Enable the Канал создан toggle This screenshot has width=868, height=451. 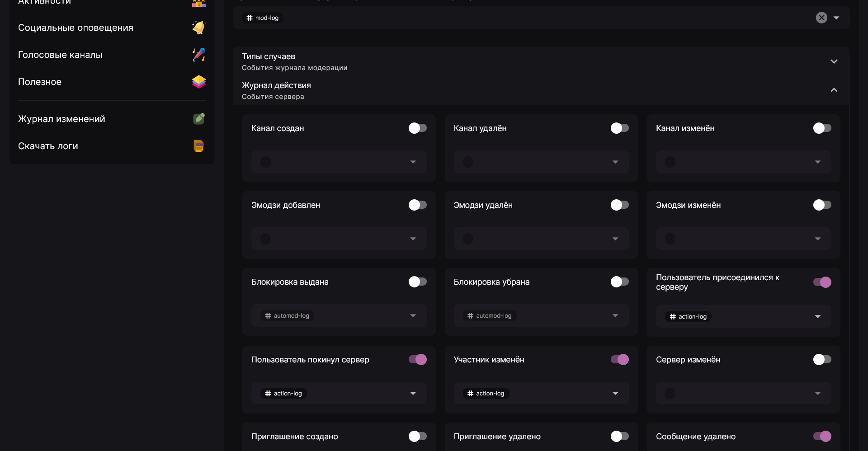pyautogui.click(x=417, y=128)
